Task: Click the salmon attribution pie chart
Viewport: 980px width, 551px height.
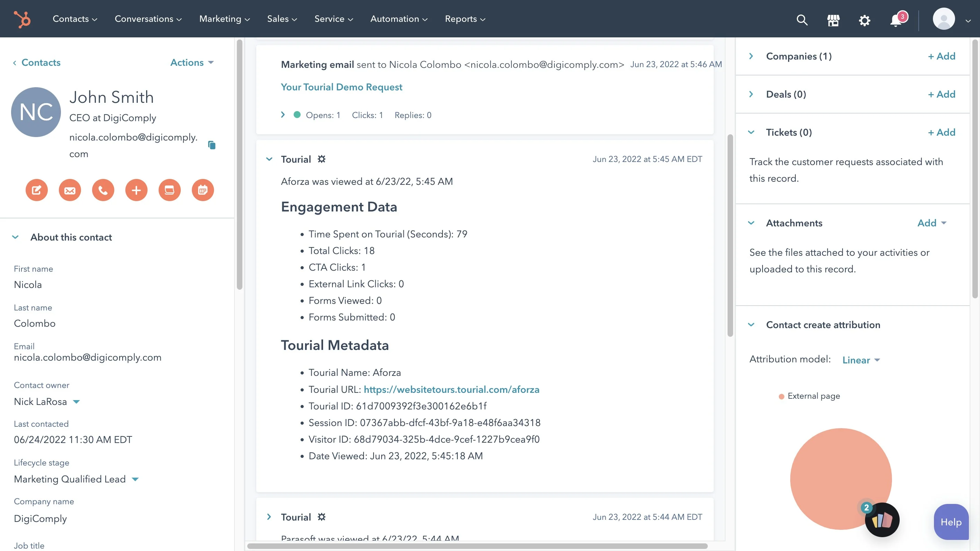Action: click(841, 479)
